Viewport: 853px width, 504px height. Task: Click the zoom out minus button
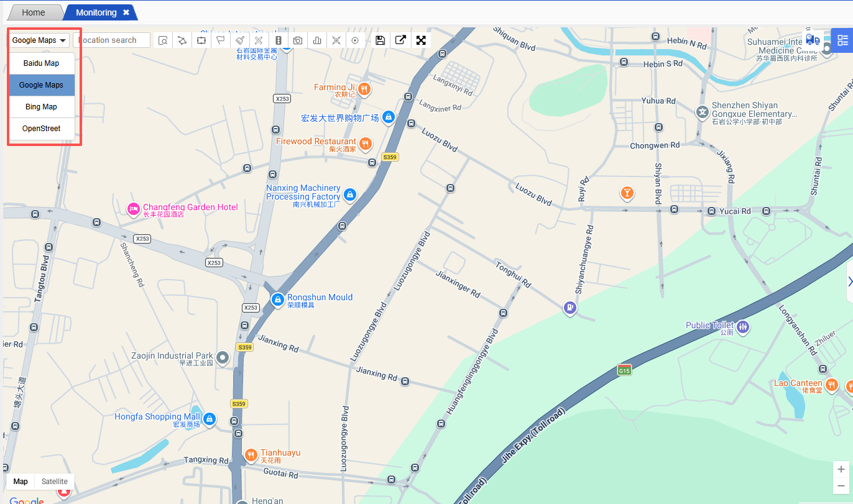point(841,486)
